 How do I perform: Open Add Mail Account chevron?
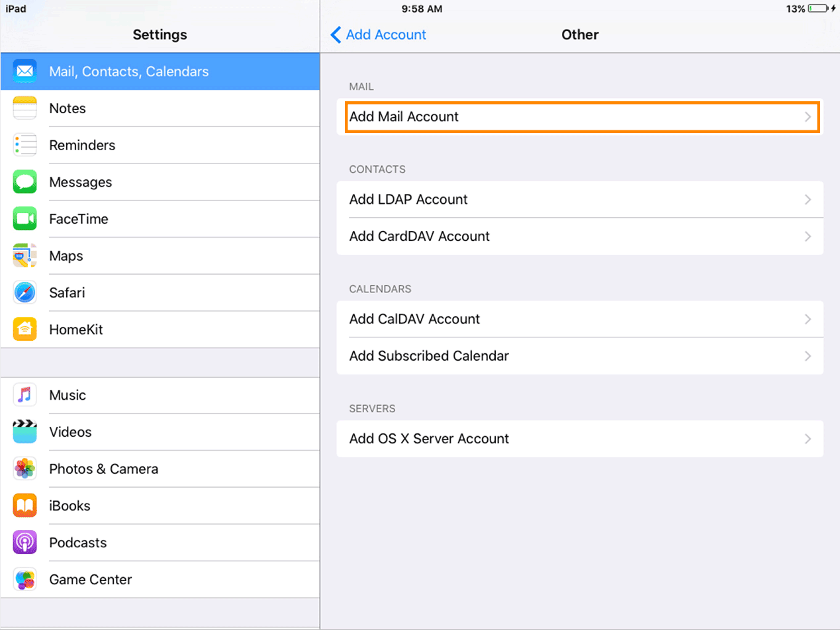pos(808,117)
